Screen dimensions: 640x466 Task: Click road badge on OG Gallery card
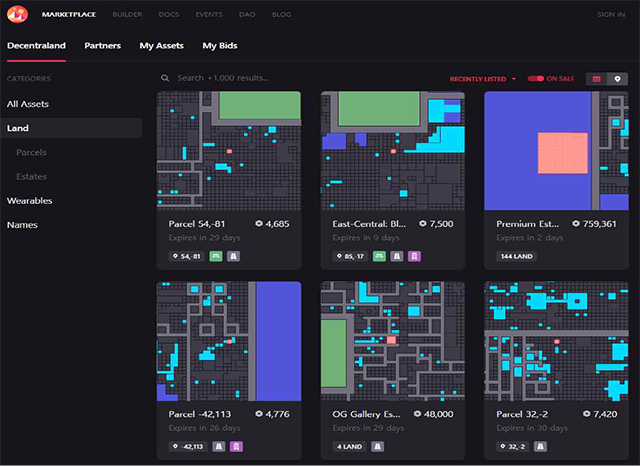(x=378, y=446)
